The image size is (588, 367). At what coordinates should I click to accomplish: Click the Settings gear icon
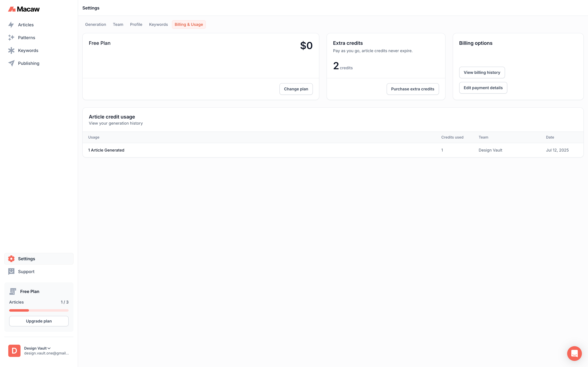(x=11, y=258)
